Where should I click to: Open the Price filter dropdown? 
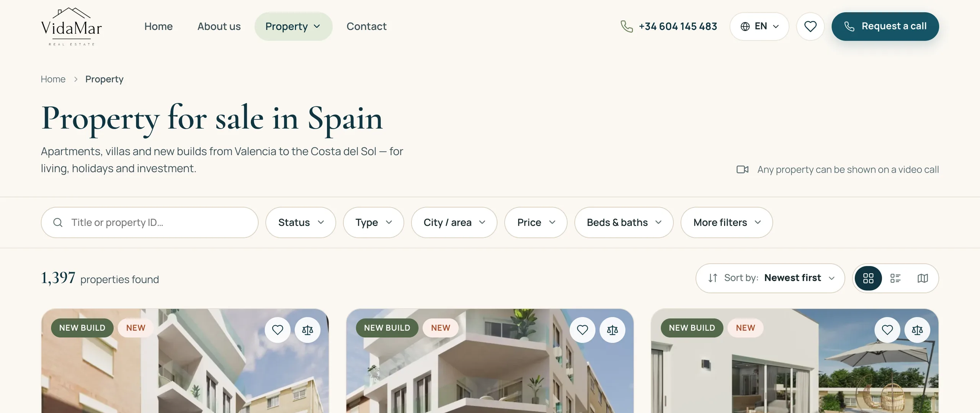coord(536,222)
